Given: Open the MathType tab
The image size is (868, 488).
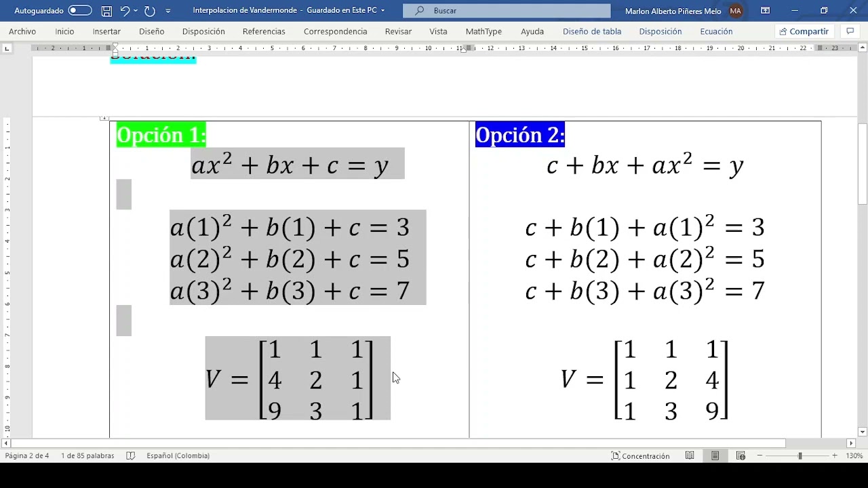Looking at the screenshot, I should pos(484,31).
